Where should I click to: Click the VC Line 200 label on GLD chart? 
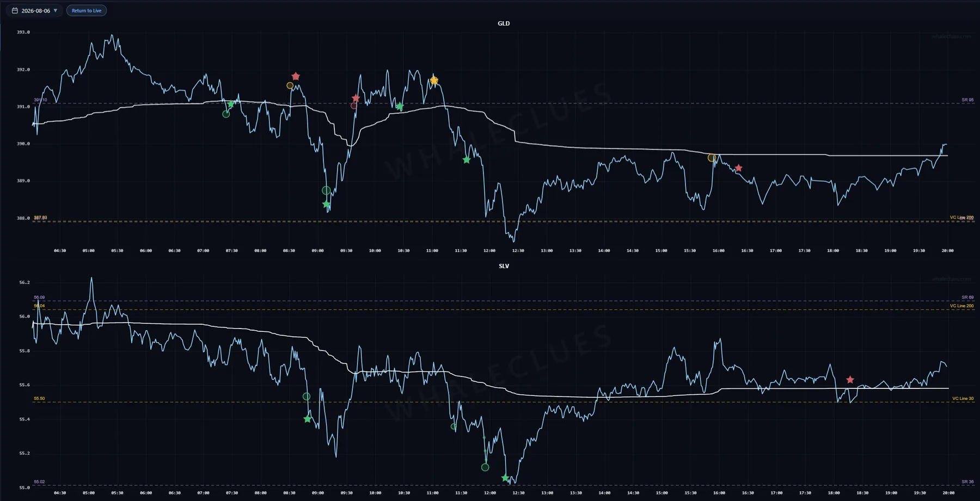click(961, 218)
